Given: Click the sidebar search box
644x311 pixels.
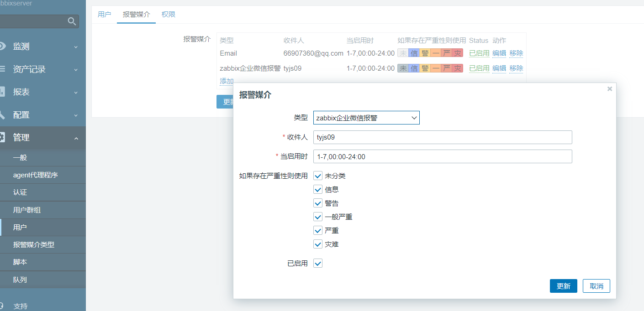Looking at the screenshot, I should click(39, 21).
